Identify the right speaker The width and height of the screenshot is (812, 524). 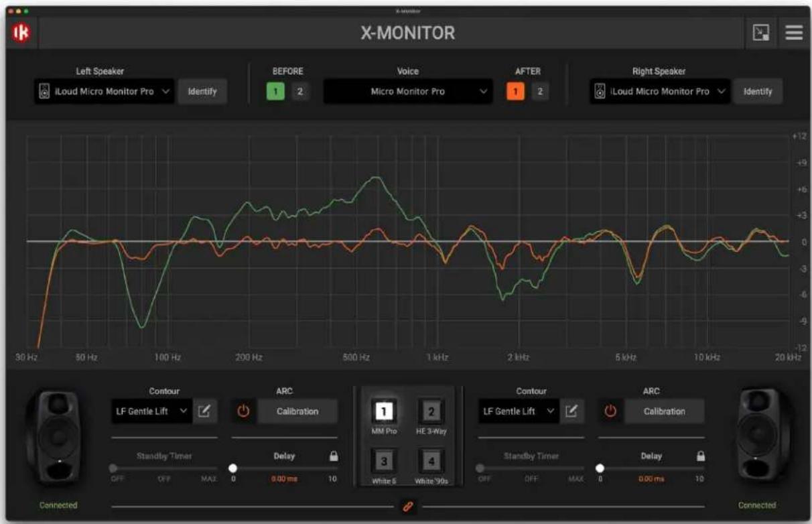tap(758, 92)
